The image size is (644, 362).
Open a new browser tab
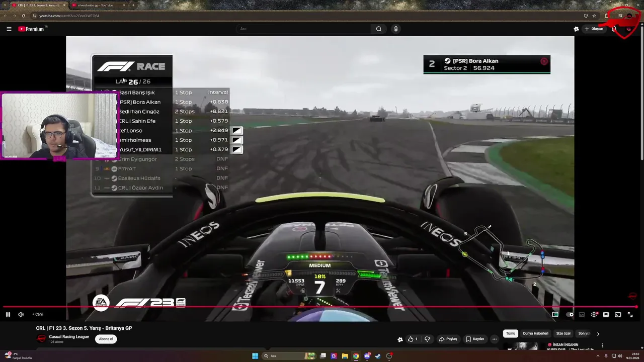pyautogui.click(x=133, y=5)
